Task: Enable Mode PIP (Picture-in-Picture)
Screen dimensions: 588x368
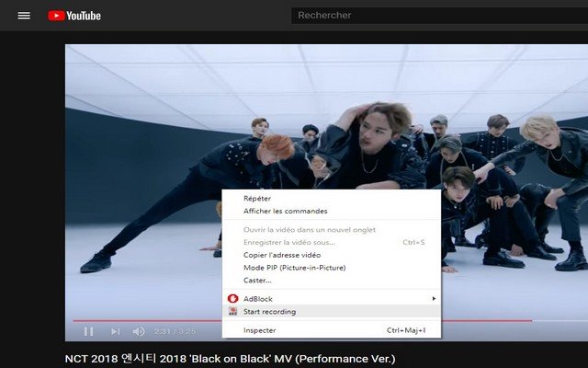Action: pos(332,268)
